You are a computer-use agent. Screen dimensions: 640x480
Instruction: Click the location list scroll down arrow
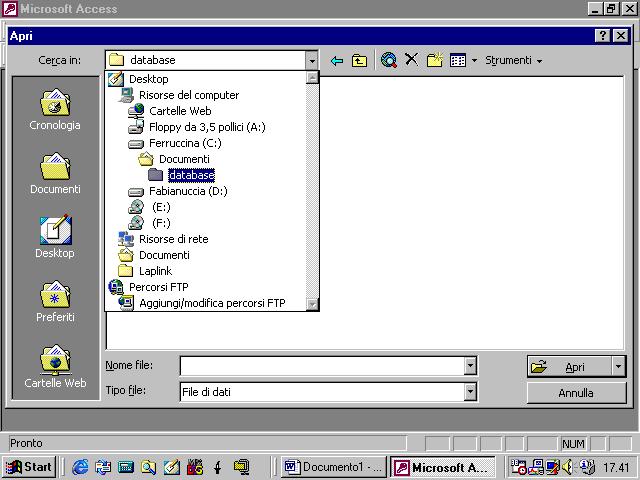click(312, 304)
